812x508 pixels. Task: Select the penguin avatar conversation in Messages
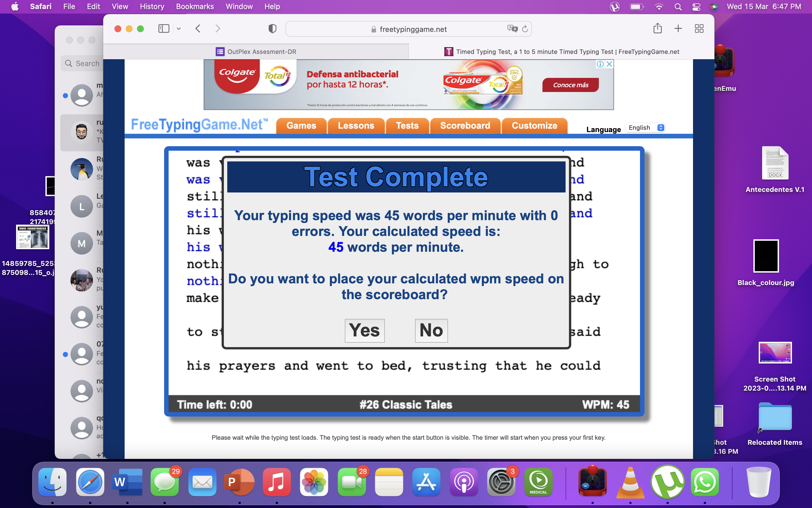(81, 169)
